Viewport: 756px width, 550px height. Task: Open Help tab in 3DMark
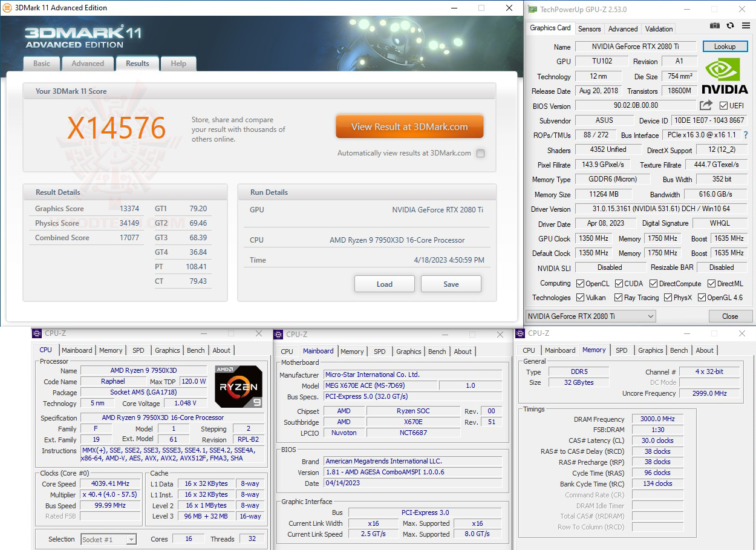tap(178, 64)
